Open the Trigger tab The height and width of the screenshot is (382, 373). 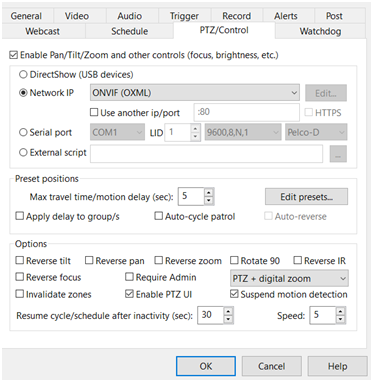(184, 16)
